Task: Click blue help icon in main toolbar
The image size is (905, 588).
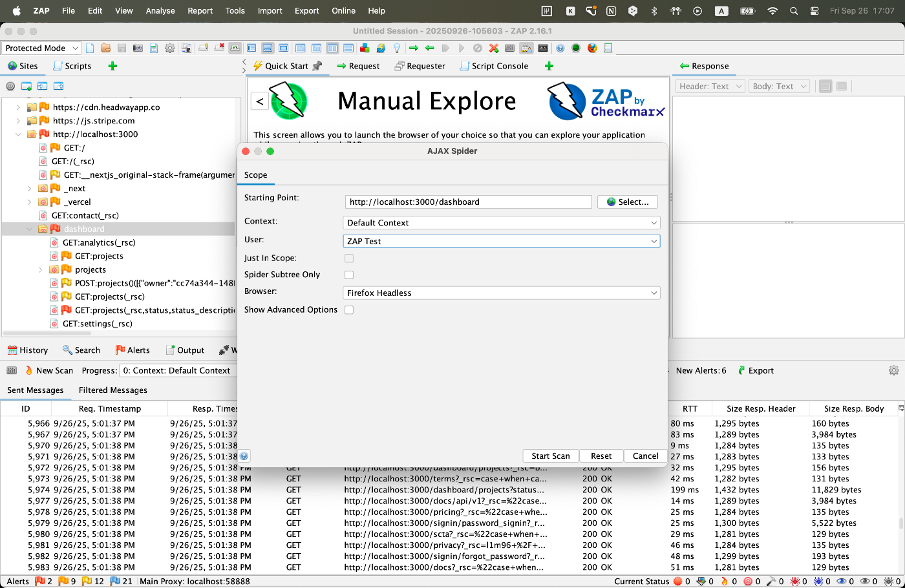Action: coord(560,48)
